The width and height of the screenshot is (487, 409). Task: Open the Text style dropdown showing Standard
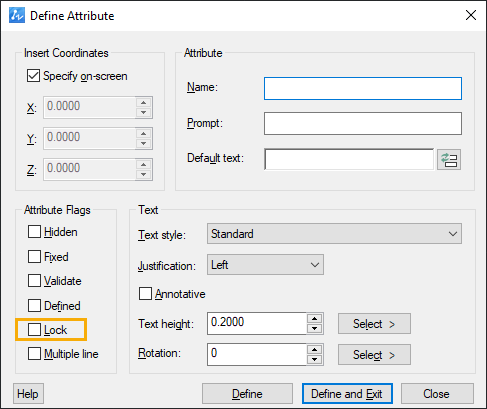[x=334, y=234]
